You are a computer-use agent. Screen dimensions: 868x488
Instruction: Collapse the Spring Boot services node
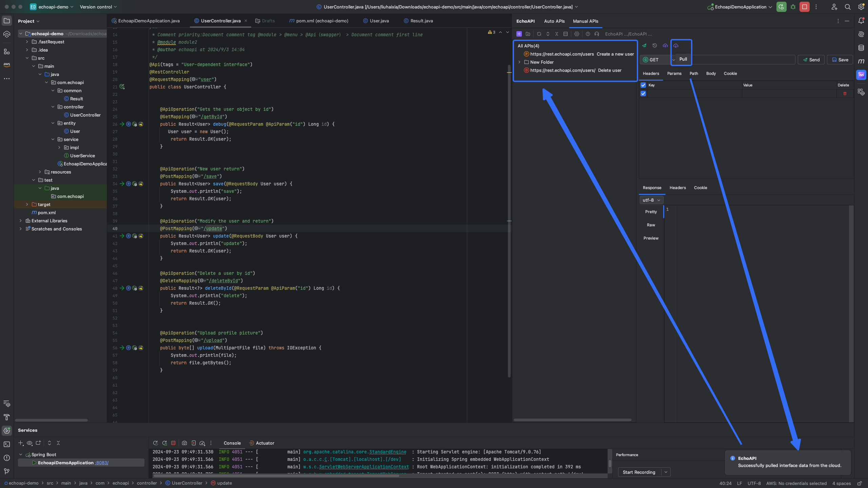click(x=20, y=454)
